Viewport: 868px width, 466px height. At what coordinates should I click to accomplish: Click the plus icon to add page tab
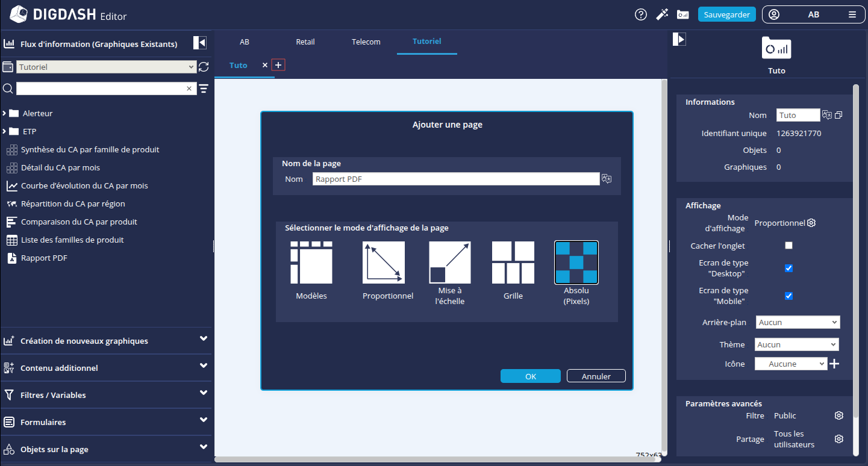click(278, 65)
